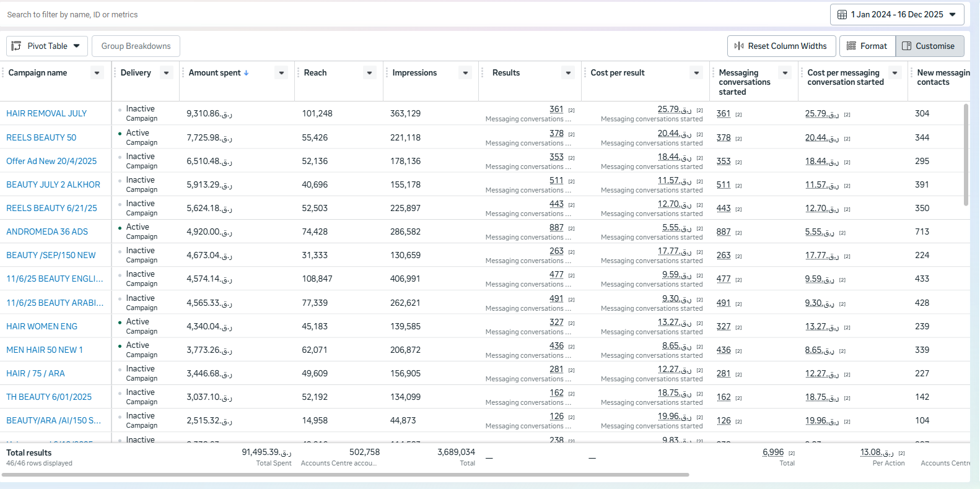Click the Format table icon
The height and width of the screenshot is (489, 980).
852,46
